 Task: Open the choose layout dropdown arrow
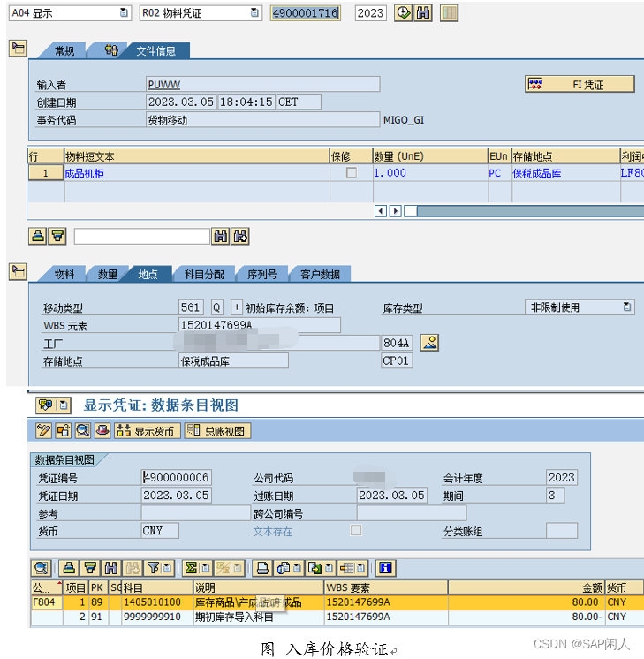click(x=361, y=568)
